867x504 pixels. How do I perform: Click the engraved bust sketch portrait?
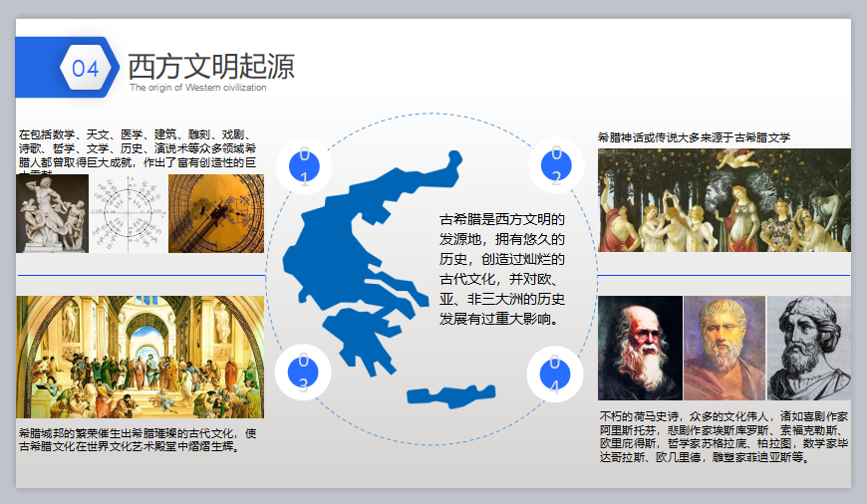click(809, 349)
